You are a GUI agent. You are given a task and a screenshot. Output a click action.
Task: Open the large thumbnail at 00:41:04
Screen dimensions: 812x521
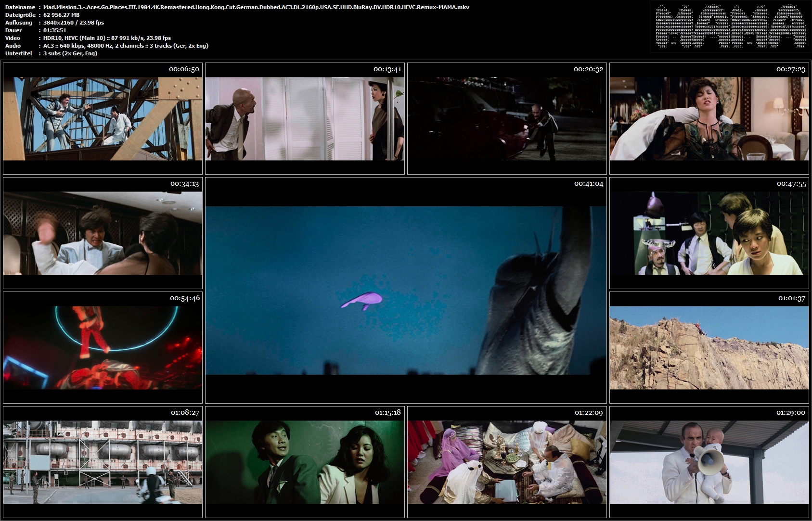406,290
